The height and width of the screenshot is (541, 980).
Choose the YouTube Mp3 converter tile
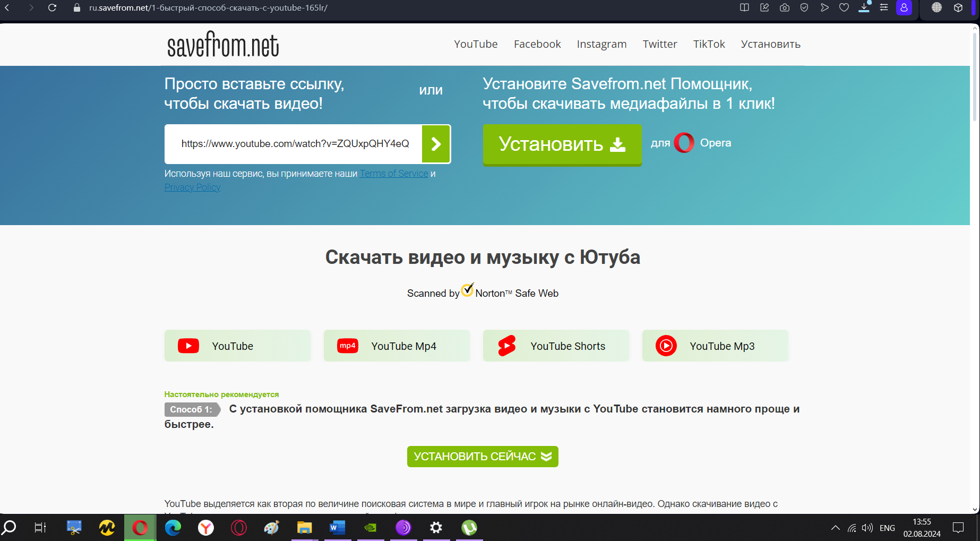click(715, 346)
